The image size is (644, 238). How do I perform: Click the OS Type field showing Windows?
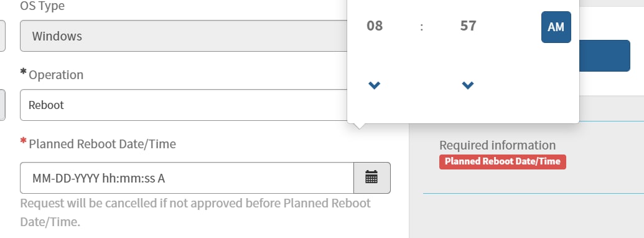coord(184,36)
